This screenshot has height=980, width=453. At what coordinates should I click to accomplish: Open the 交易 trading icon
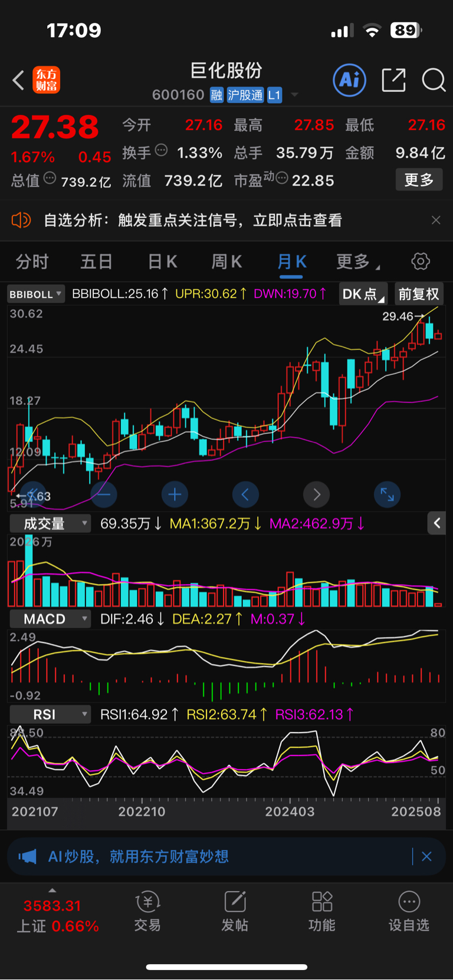tap(147, 911)
